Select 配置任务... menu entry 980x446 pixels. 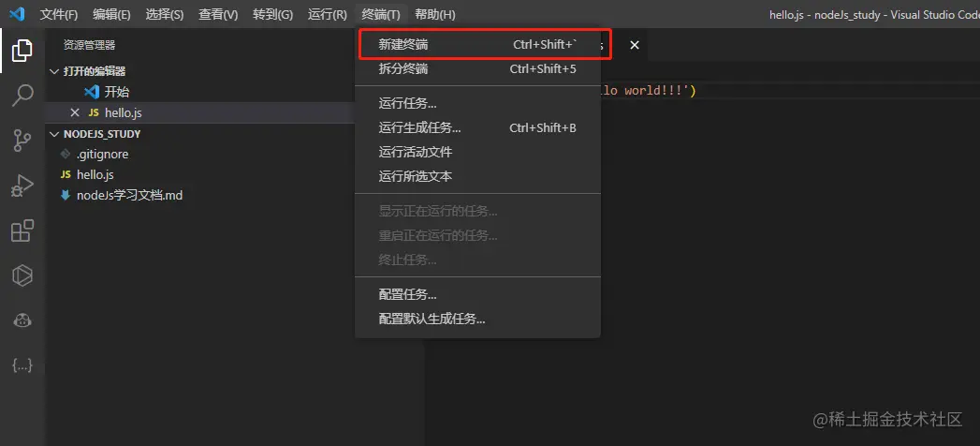tap(477, 294)
